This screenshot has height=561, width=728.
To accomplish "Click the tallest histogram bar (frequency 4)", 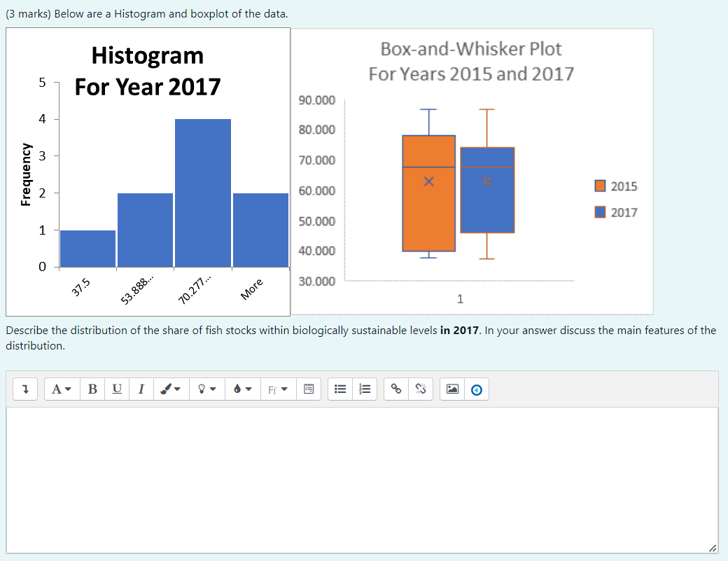I will [x=203, y=193].
